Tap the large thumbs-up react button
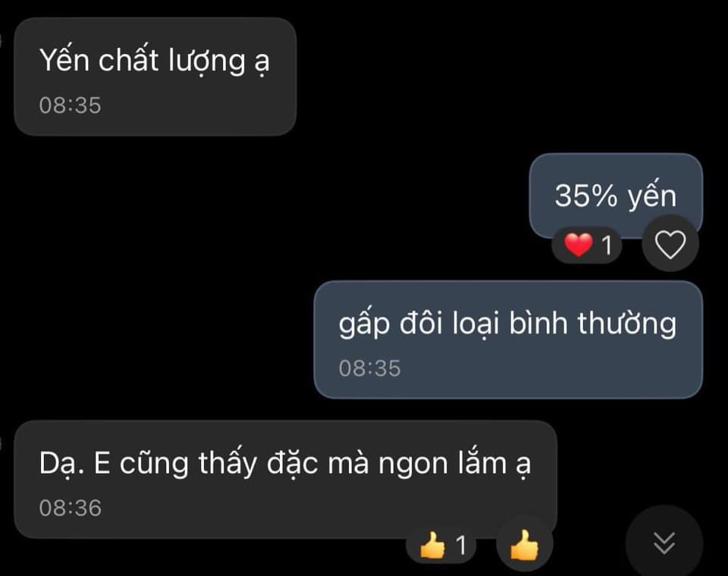728x576 pixels. (x=524, y=544)
